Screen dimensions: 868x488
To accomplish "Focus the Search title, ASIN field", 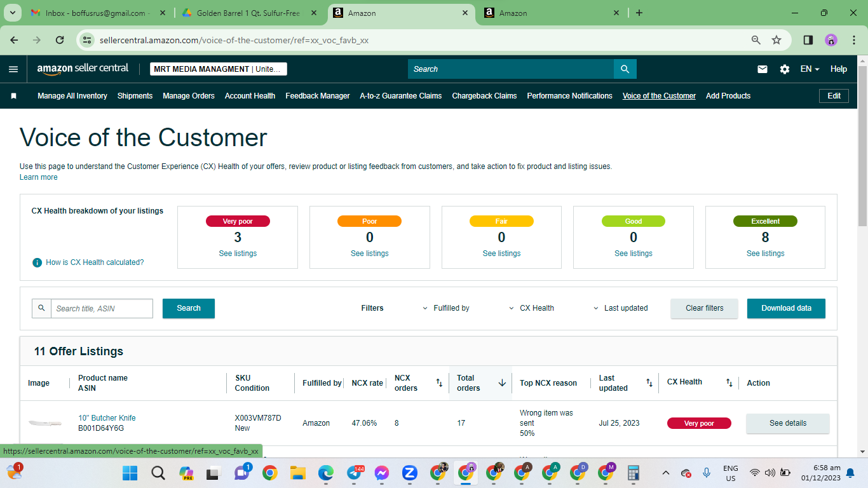I will (x=102, y=308).
